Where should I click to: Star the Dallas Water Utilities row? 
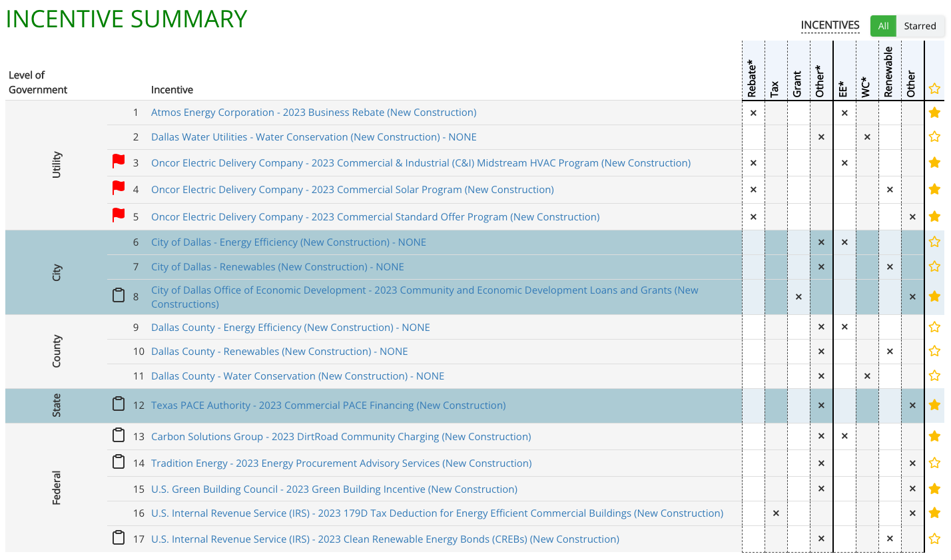point(934,137)
